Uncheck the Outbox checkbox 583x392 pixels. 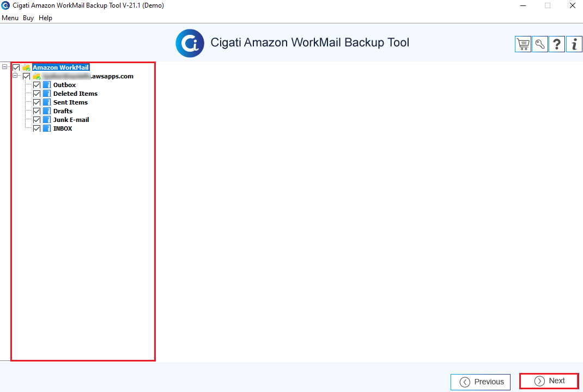[37, 85]
